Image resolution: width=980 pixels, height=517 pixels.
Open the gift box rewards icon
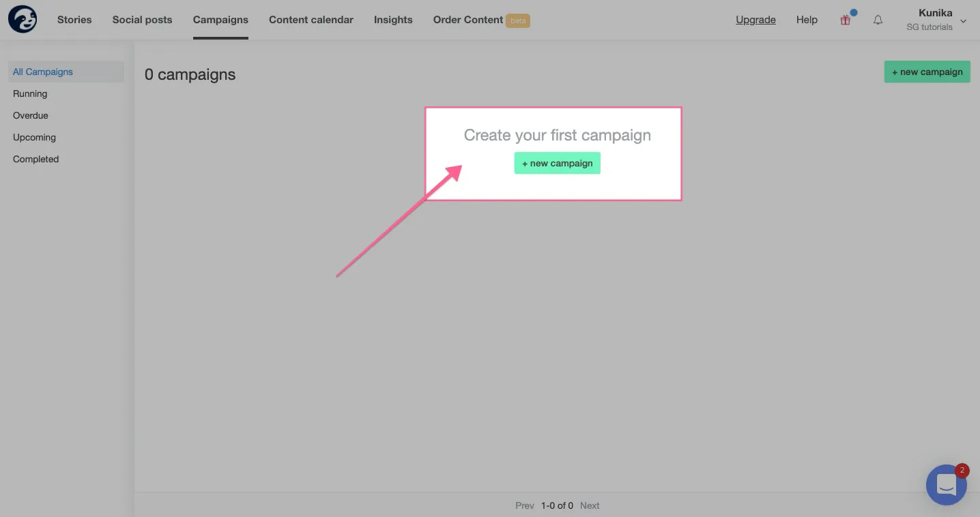846,20
